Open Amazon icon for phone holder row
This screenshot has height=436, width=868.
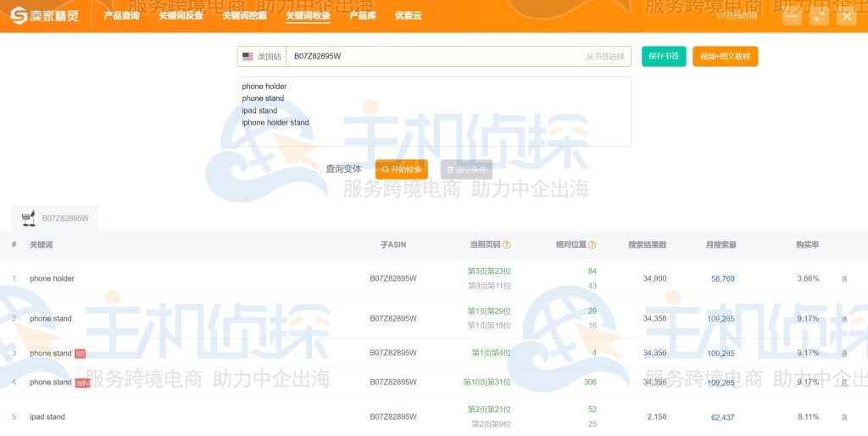pyautogui.click(x=843, y=278)
